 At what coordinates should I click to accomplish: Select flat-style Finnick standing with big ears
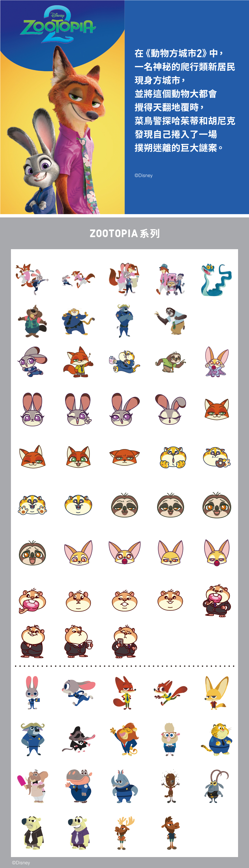[217, 692]
